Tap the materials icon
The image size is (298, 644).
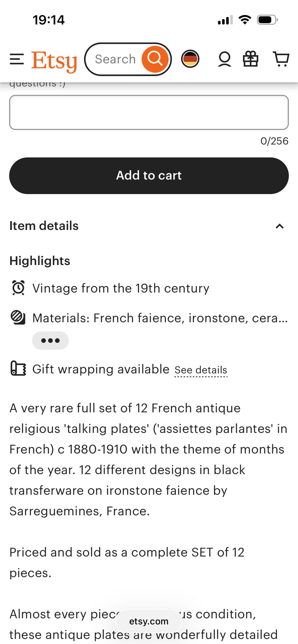[x=18, y=317]
